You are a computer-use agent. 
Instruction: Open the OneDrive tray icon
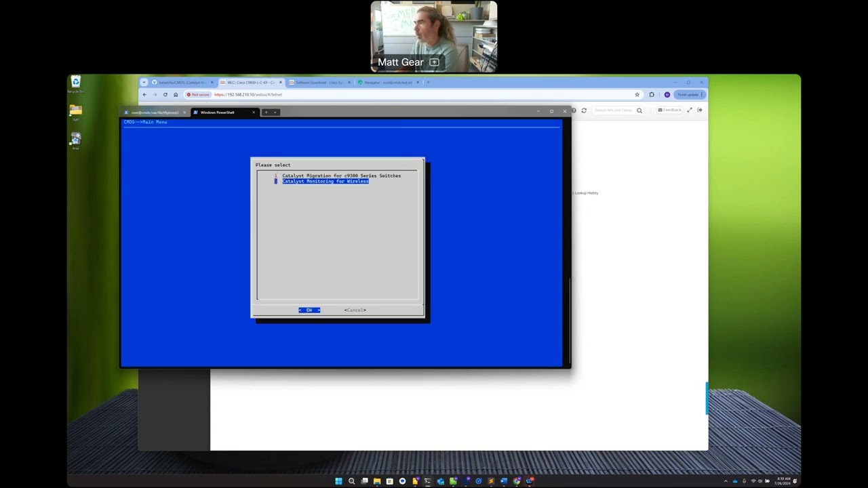tap(735, 481)
